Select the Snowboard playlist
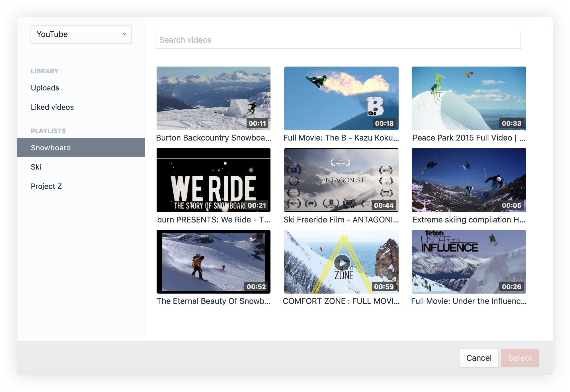 click(51, 147)
